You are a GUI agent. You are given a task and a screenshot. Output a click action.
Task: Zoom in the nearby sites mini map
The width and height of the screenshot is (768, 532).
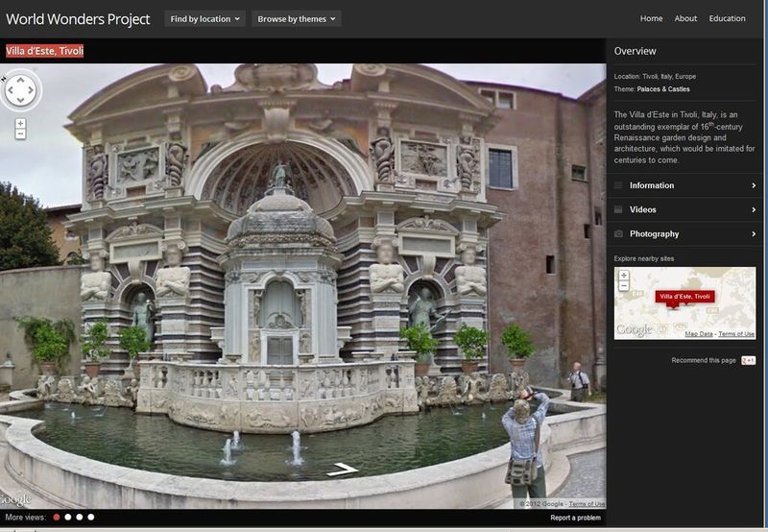(623, 276)
